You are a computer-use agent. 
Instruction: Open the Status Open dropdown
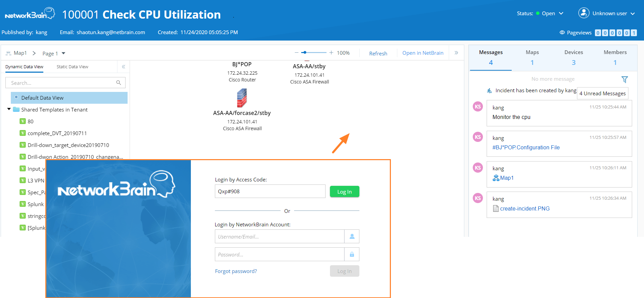561,14
